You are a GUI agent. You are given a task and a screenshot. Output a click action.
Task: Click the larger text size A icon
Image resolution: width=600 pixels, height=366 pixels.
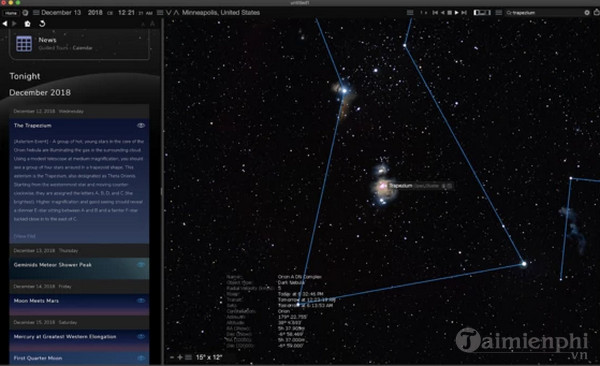click(152, 24)
